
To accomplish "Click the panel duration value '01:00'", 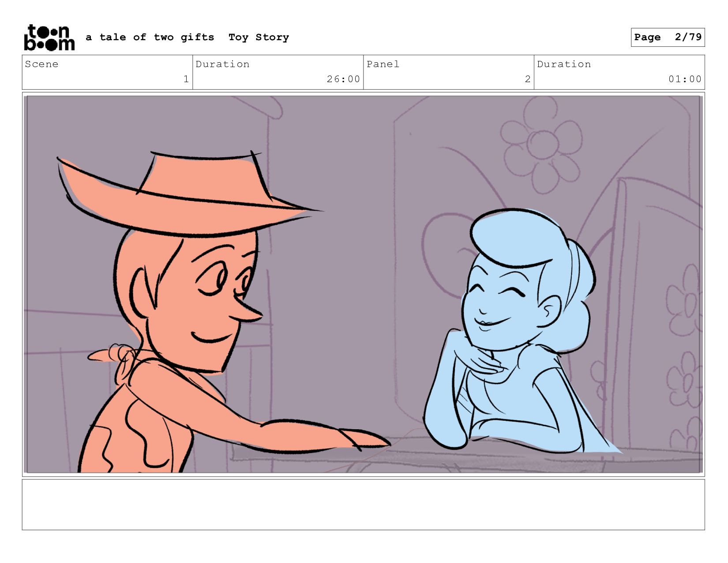I will coord(685,79).
